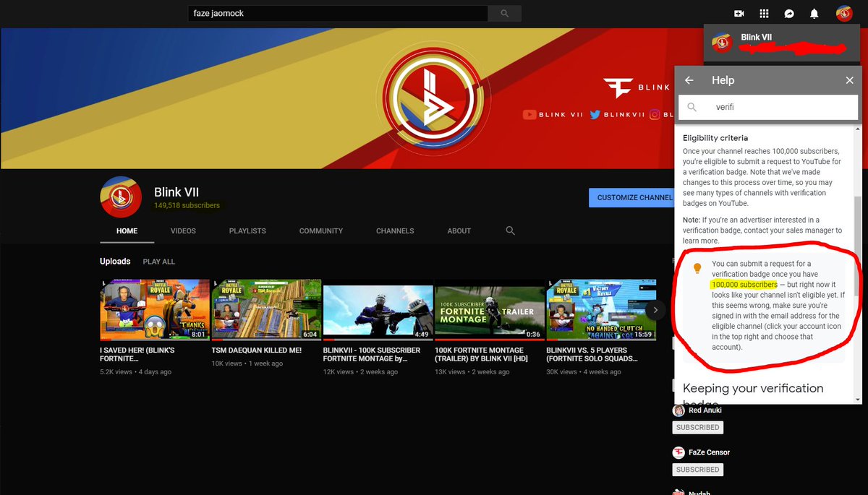Open the BLINKVII VS. 5 PLAYERS thumbnail
This screenshot has width=868, height=495.
click(x=601, y=310)
